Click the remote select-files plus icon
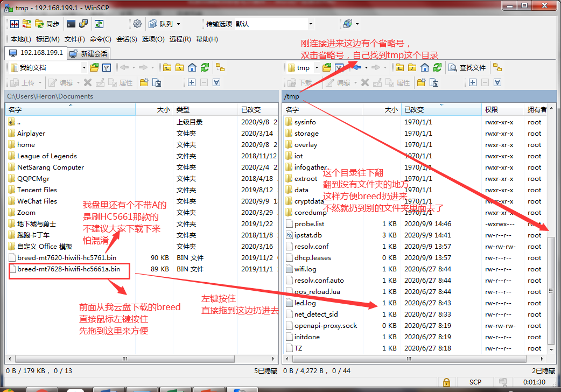561x392 pixels. (473, 82)
